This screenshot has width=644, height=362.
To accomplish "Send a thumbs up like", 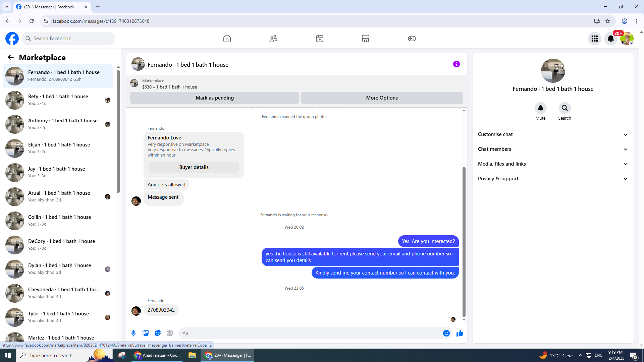I will (x=460, y=333).
